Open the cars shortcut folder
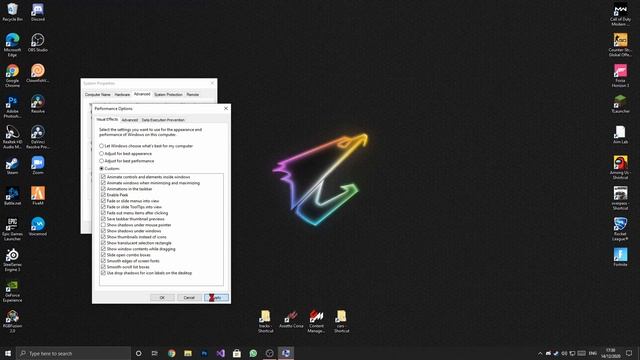This screenshot has width=640, height=360. tap(341, 322)
